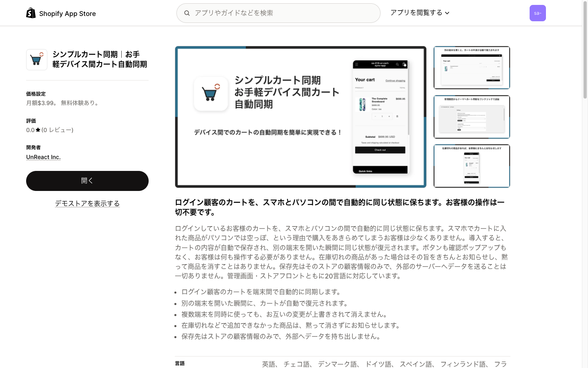588x368 pixels.
Task: Click the search magnifier icon
Action: point(187,13)
